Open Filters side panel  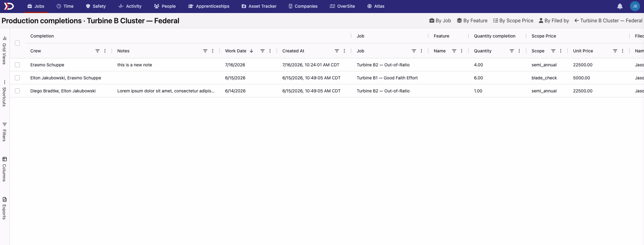[x=4, y=132]
